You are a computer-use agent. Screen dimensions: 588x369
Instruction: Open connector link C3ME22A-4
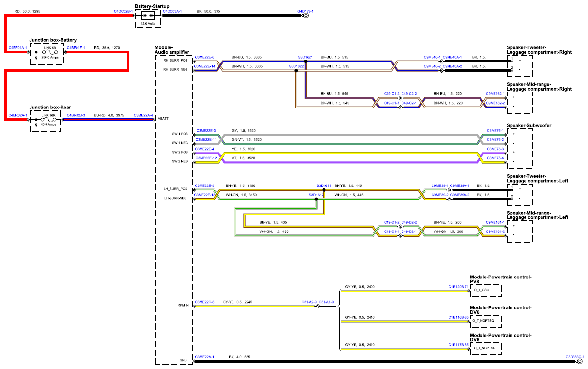[143, 115]
